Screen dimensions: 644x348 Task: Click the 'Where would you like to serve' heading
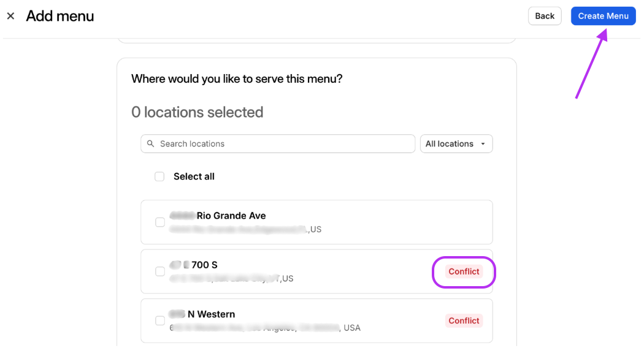(x=237, y=79)
